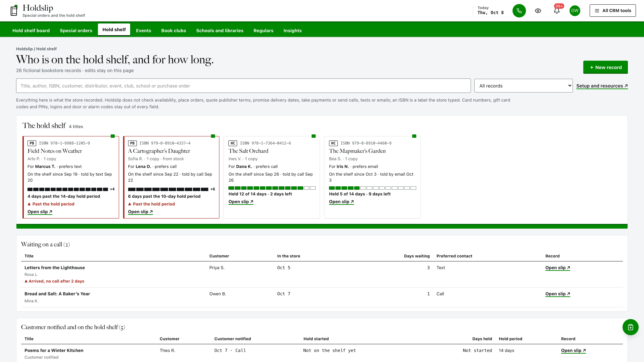Click the PB format badge on Cartographer's Daughter

(132, 143)
